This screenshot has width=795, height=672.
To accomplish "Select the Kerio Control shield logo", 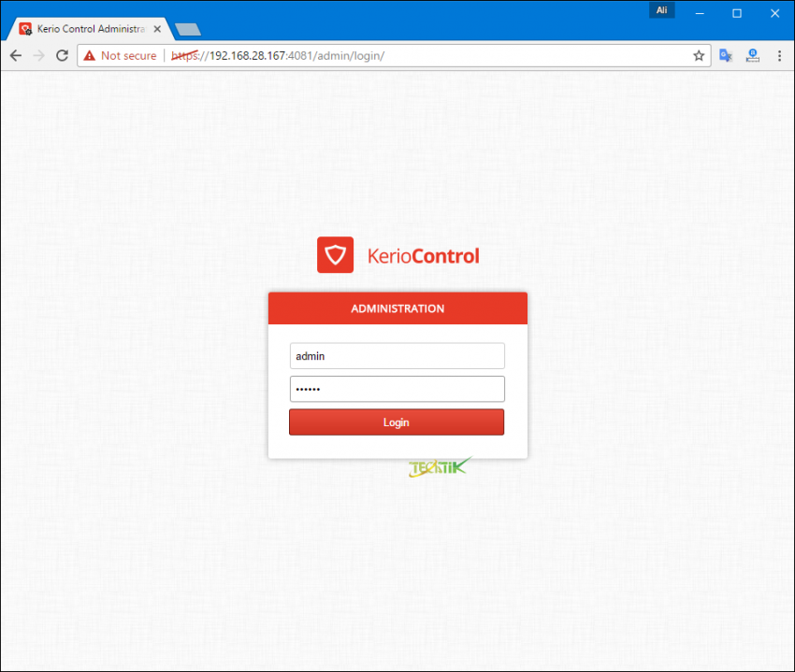I will (335, 254).
